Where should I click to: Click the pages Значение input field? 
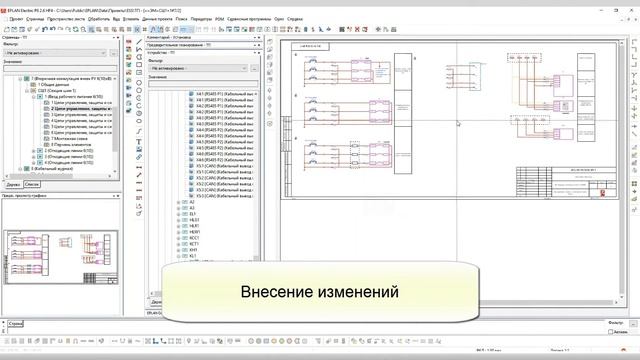point(60,69)
